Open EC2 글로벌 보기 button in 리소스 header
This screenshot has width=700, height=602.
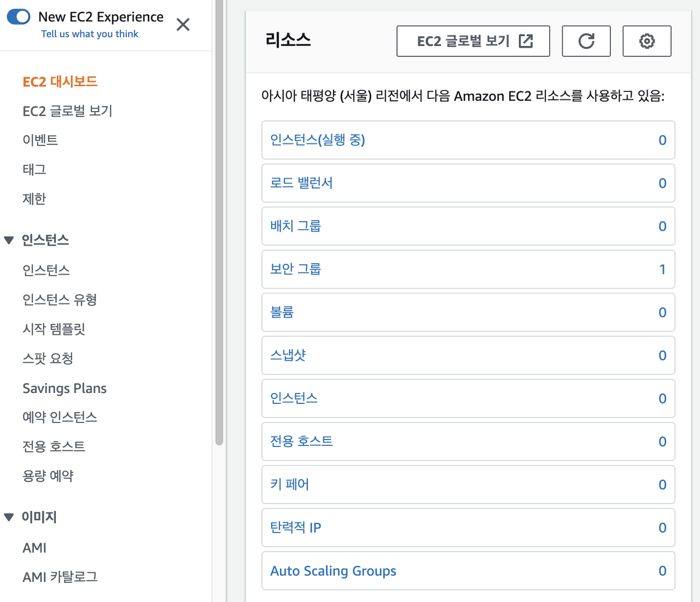click(473, 41)
